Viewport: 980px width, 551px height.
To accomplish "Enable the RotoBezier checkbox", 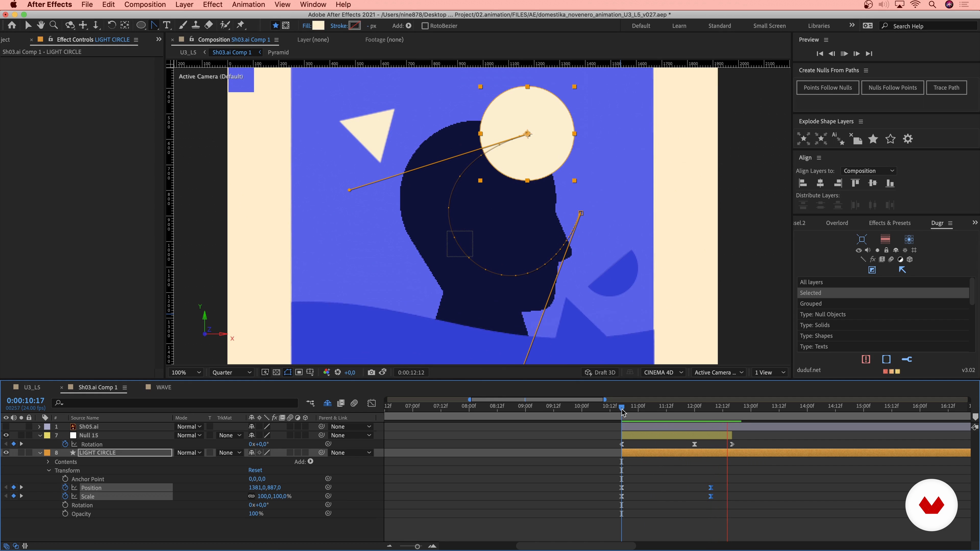I will click(x=425, y=26).
